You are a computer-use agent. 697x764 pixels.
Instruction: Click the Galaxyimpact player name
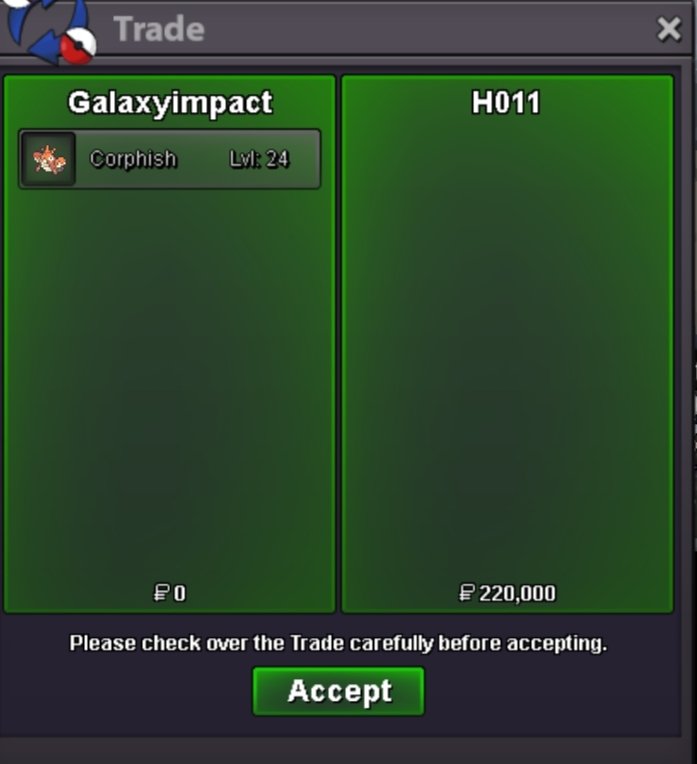coord(170,103)
